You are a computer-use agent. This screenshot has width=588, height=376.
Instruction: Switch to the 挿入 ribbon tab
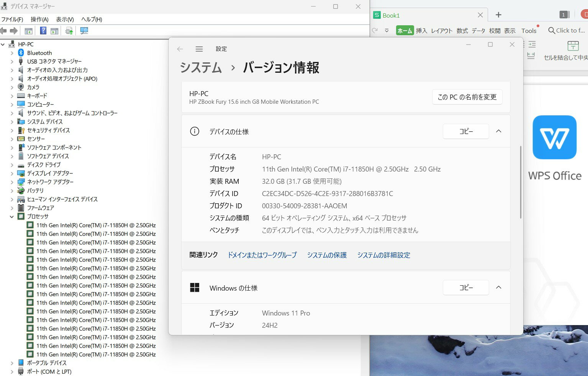421,31
